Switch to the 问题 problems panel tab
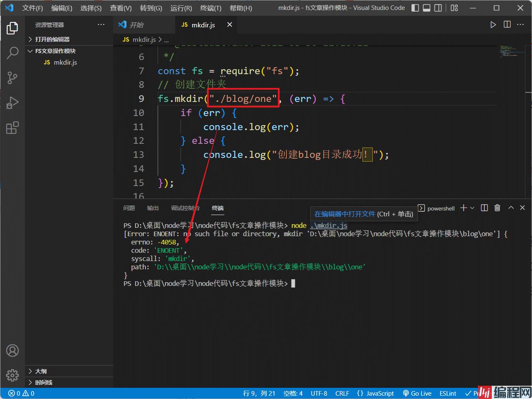This screenshot has height=399, width=532. click(x=129, y=208)
